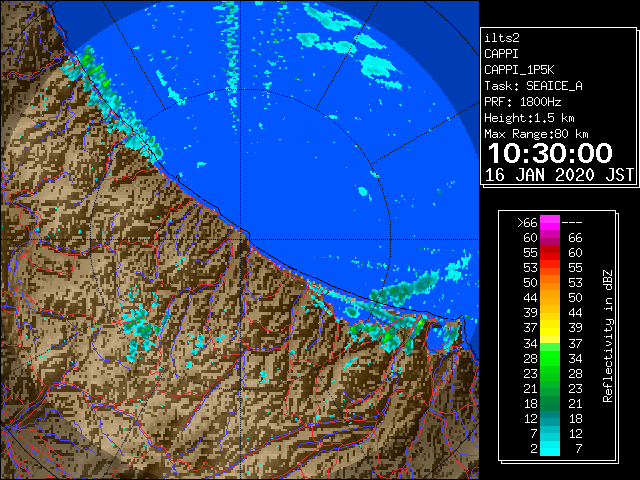The image size is (640, 480).
Task: Select the 'Height:1.5 km' text
Action: click(529, 118)
